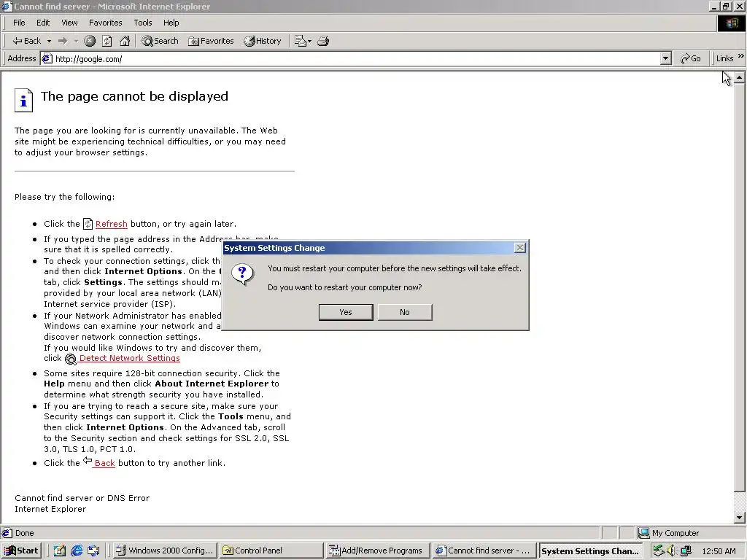Close the System Settings Change dialog

point(520,248)
